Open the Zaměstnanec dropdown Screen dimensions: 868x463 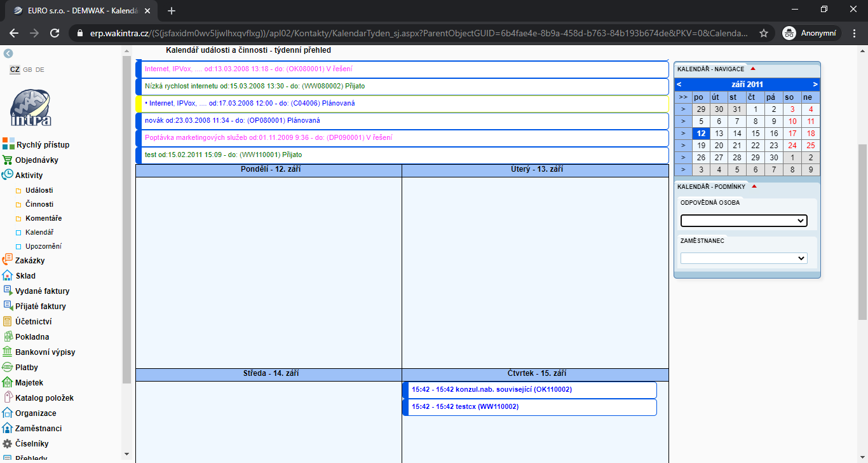[743, 258]
